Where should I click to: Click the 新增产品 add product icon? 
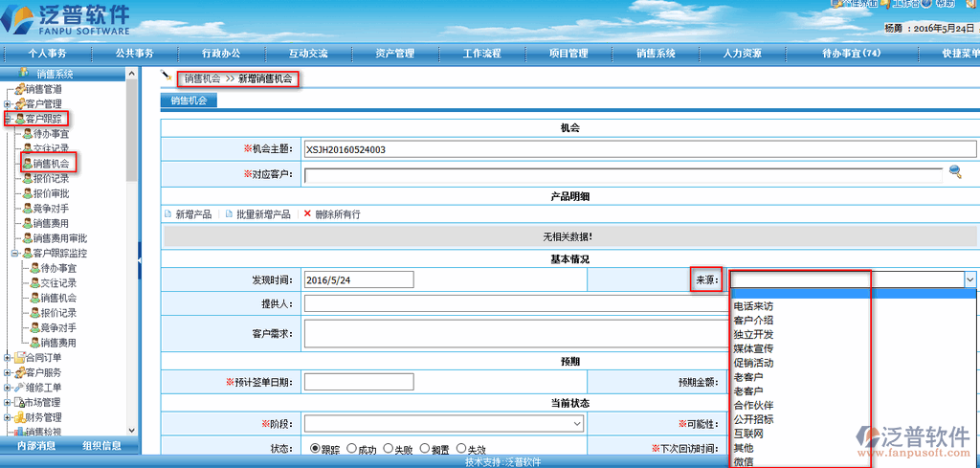pyautogui.click(x=168, y=214)
